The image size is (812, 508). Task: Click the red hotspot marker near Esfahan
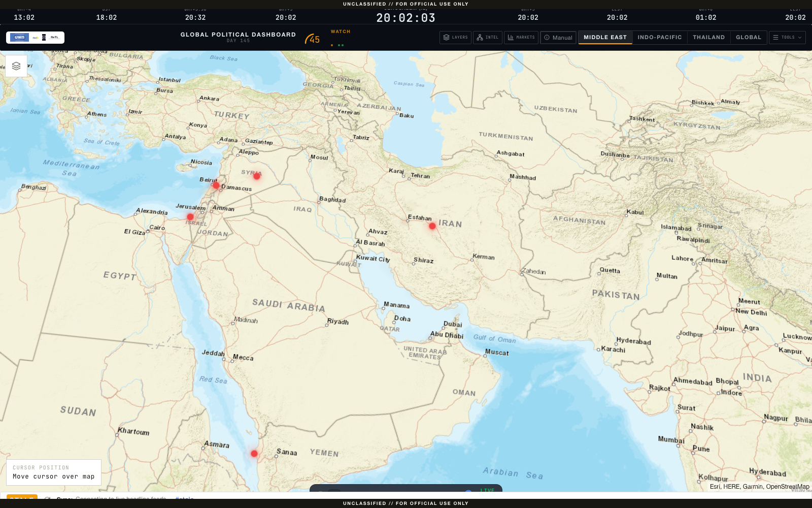432,226
